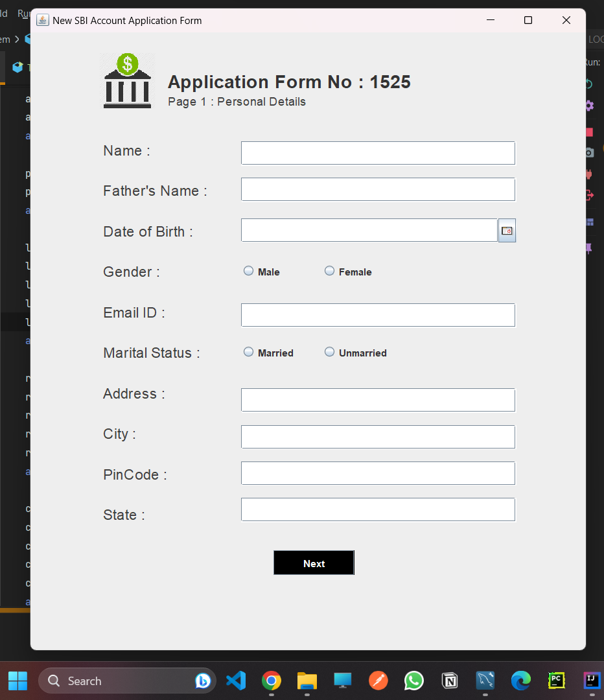Focus the Father's Name text field
The width and height of the screenshot is (604, 700).
point(378,190)
